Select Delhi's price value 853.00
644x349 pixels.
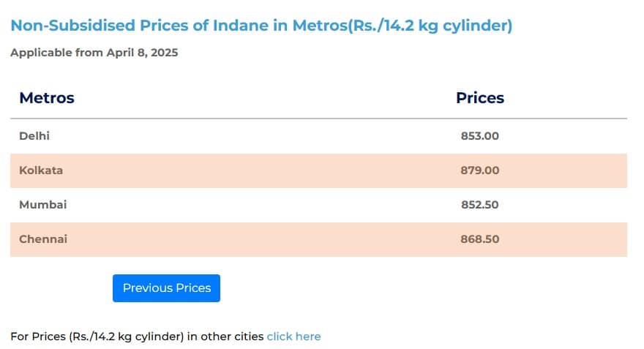pos(480,136)
